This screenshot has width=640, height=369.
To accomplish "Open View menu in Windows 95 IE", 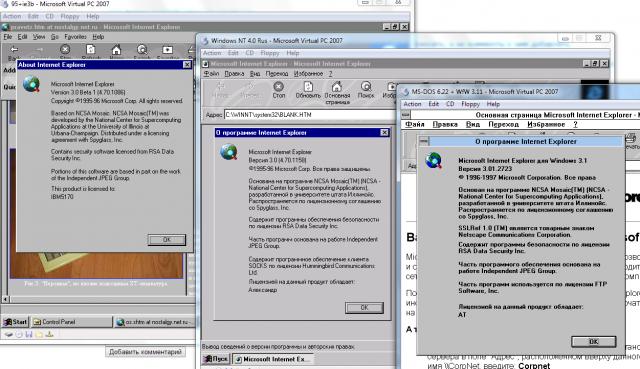I will (39, 37).
